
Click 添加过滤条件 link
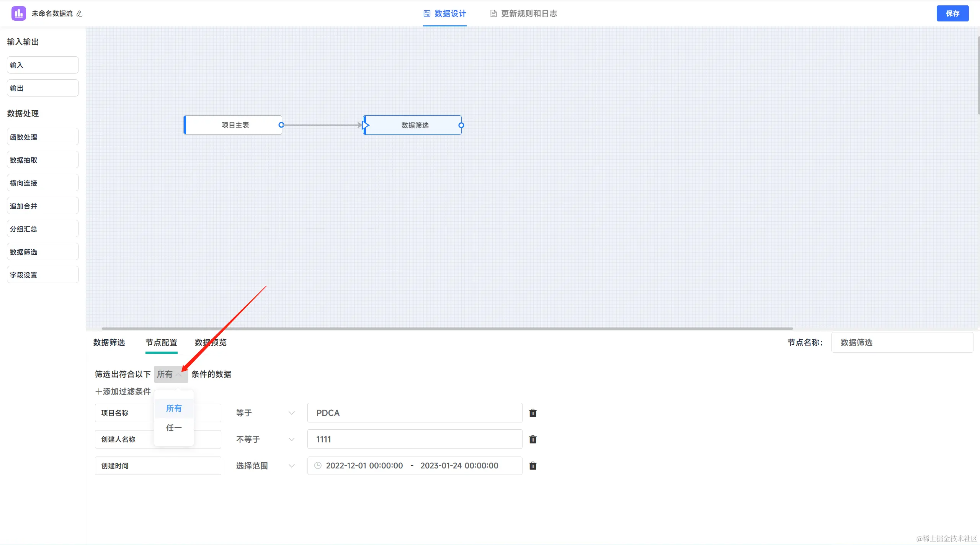pyautogui.click(x=123, y=391)
